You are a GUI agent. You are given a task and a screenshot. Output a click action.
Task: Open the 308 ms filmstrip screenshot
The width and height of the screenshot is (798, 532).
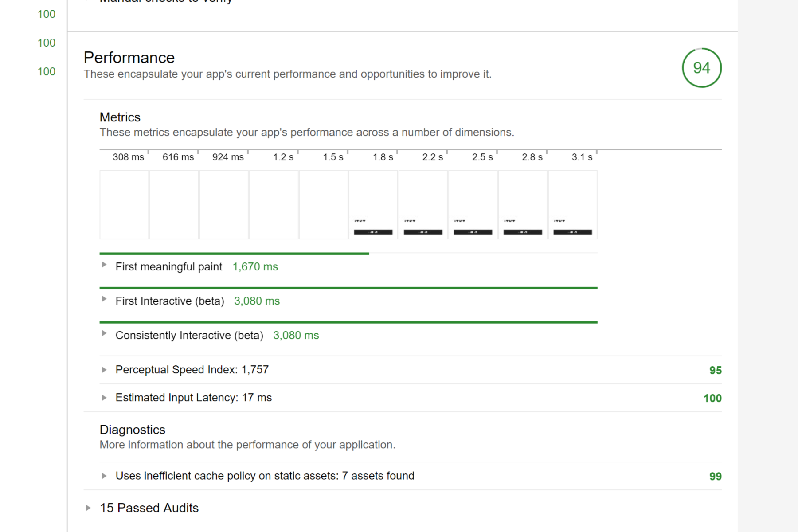124,204
